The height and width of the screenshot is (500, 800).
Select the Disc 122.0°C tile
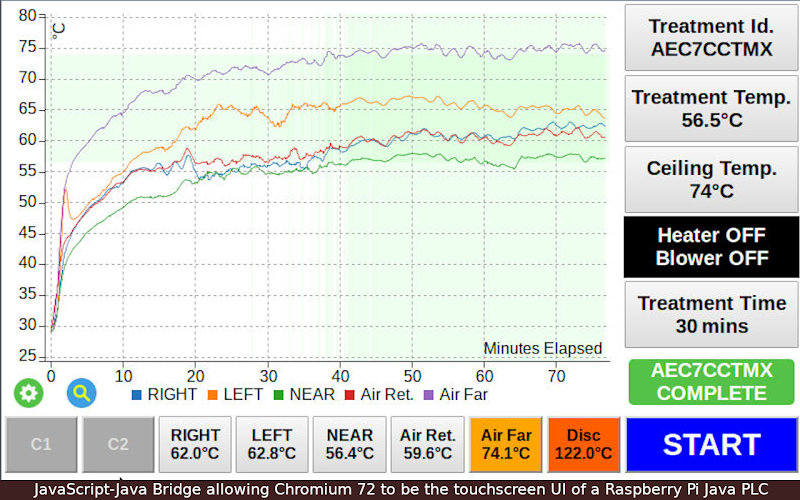point(584,444)
